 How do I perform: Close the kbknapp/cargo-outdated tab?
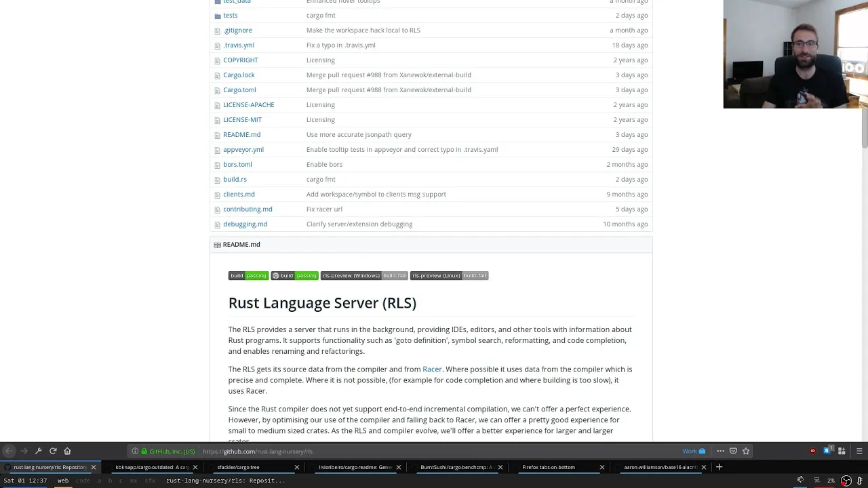click(195, 467)
